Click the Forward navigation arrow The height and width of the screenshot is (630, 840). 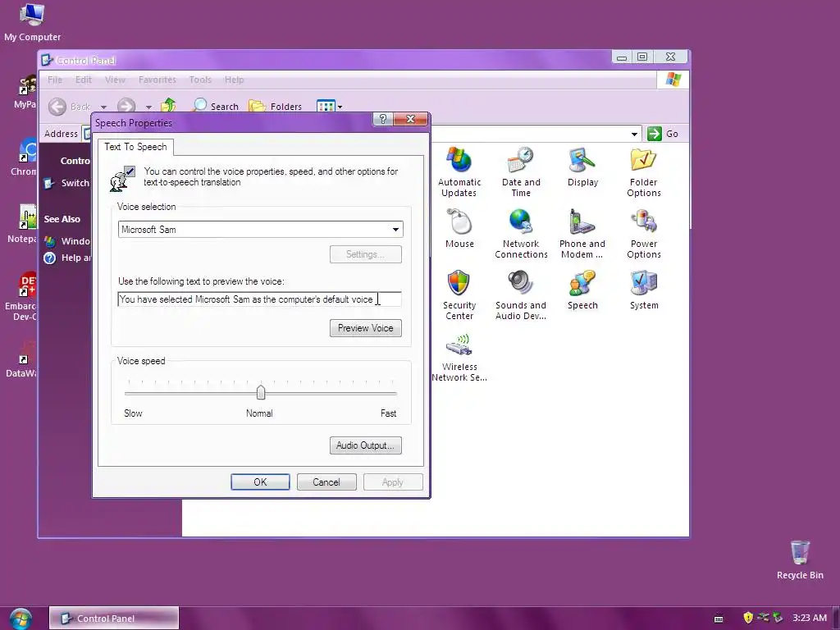pyautogui.click(x=126, y=106)
